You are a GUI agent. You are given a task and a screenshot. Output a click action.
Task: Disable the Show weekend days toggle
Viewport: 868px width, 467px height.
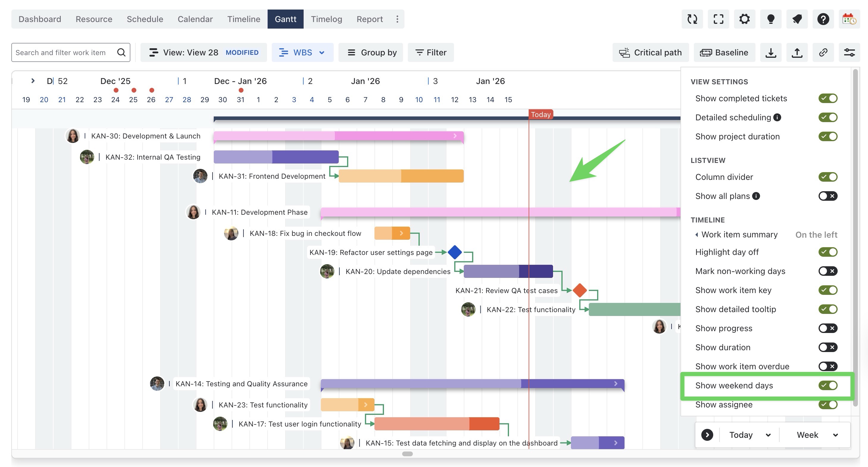[828, 385]
